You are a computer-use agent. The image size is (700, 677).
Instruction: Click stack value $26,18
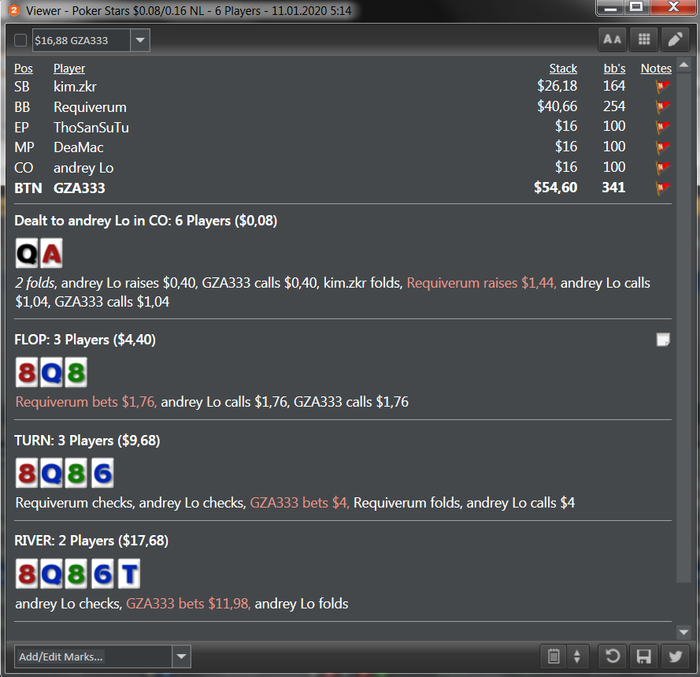point(557,86)
